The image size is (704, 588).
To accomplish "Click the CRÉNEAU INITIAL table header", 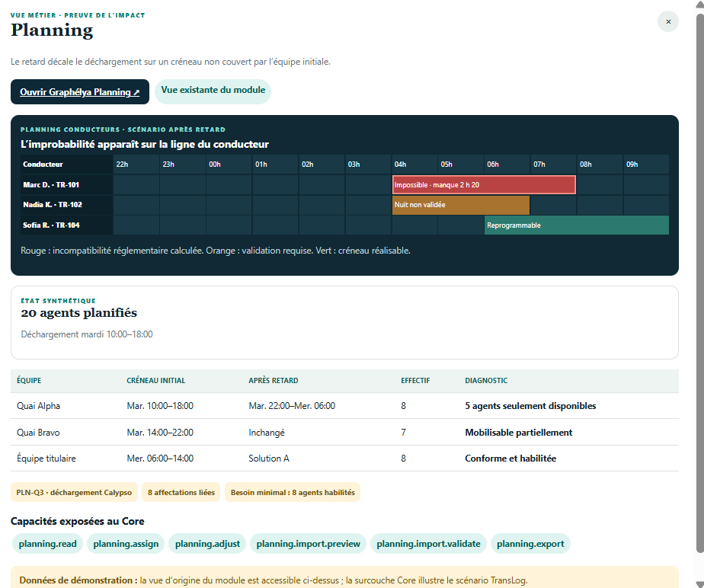I will pyautogui.click(x=155, y=381).
